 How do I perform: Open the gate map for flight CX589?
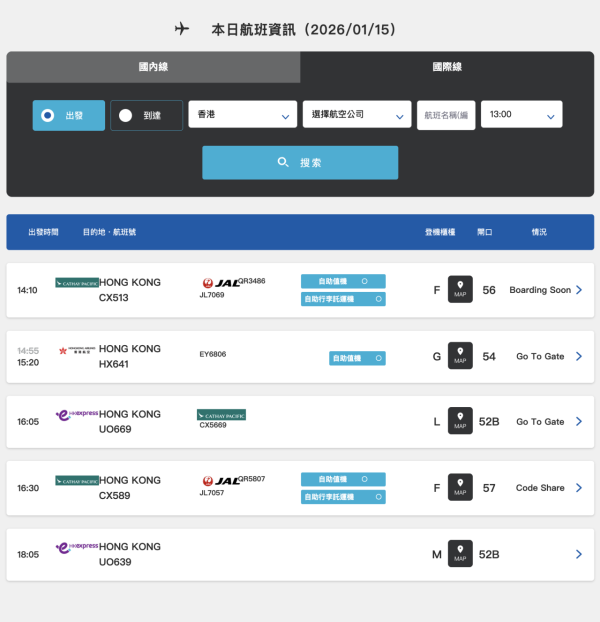pyautogui.click(x=460, y=488)
